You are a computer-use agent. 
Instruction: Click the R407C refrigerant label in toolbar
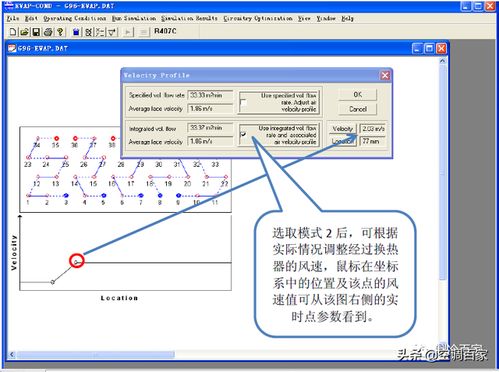[165, 31]
